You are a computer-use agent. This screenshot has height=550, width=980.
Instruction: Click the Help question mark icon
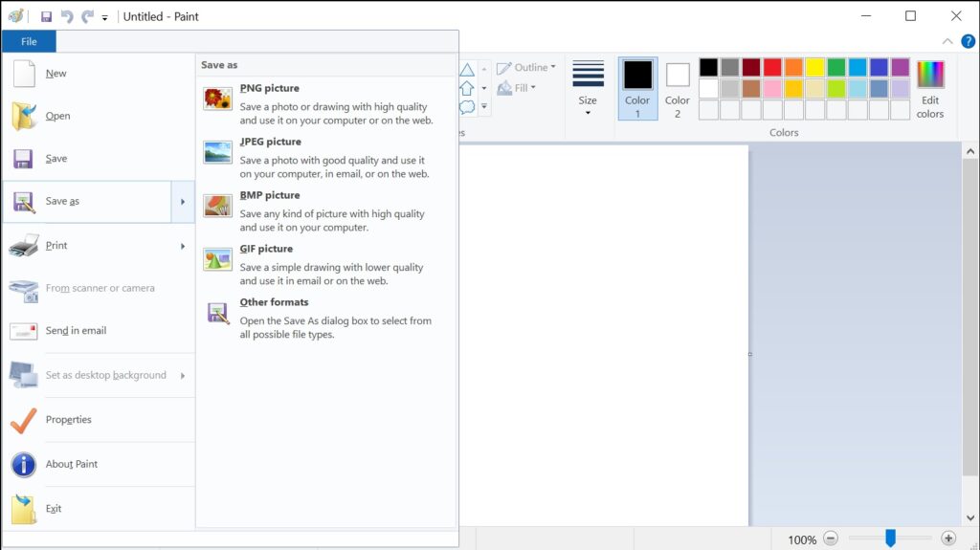pos(968,41)
